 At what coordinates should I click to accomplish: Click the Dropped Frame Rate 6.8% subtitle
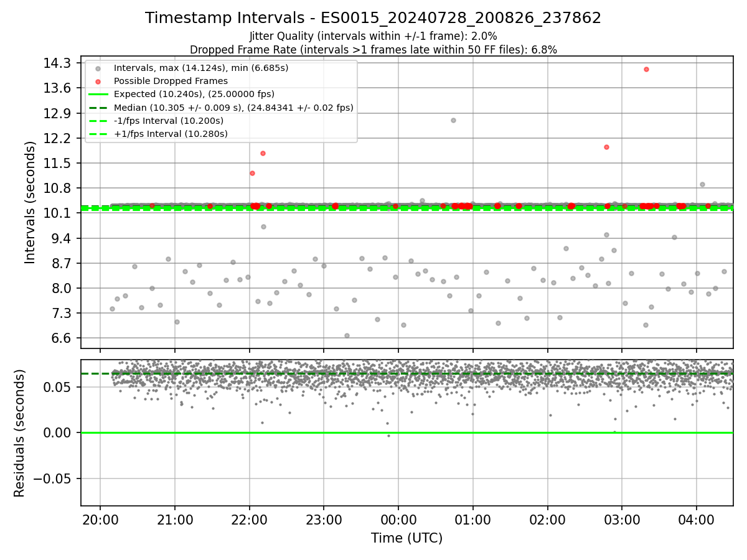pos(374,49)
